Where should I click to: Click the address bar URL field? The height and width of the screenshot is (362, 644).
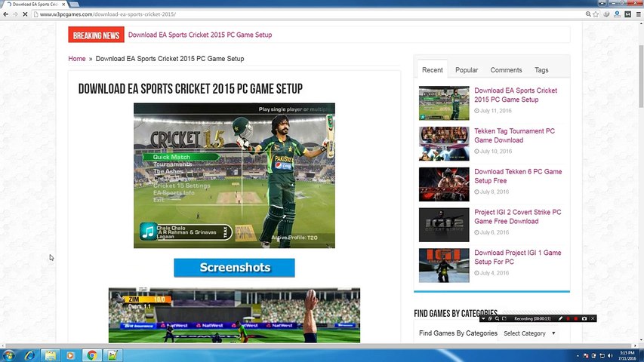tap(308, 14)
